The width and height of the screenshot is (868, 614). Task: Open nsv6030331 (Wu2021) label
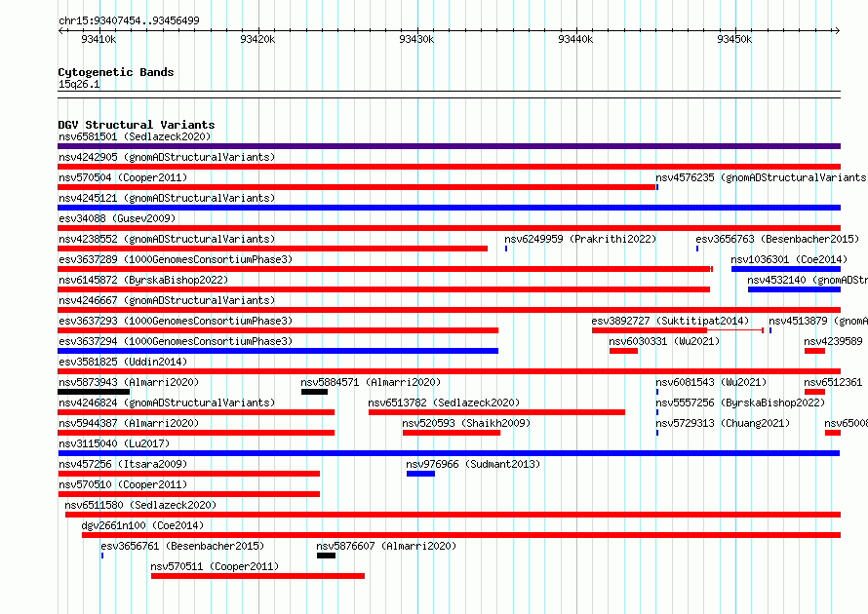click(x=664, y=341)
